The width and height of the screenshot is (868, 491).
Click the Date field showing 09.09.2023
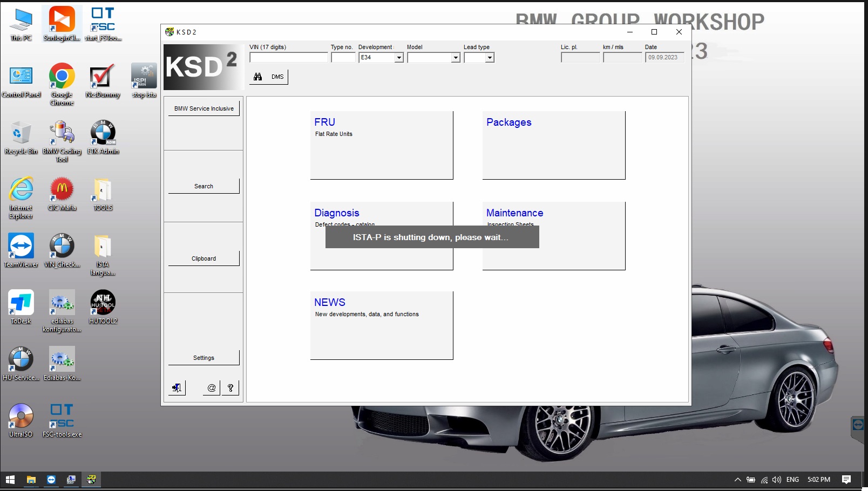pyautogui.click(x=664, y=58)
